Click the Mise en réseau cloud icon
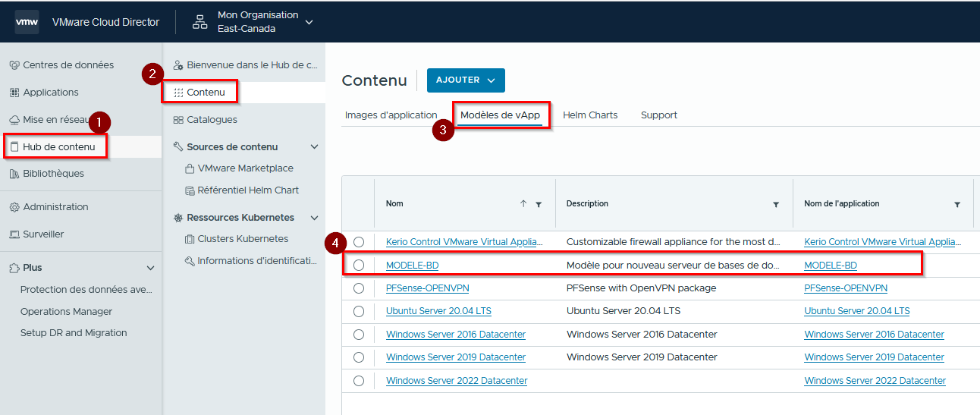This screenshot has width=980, height=415. 14,120
